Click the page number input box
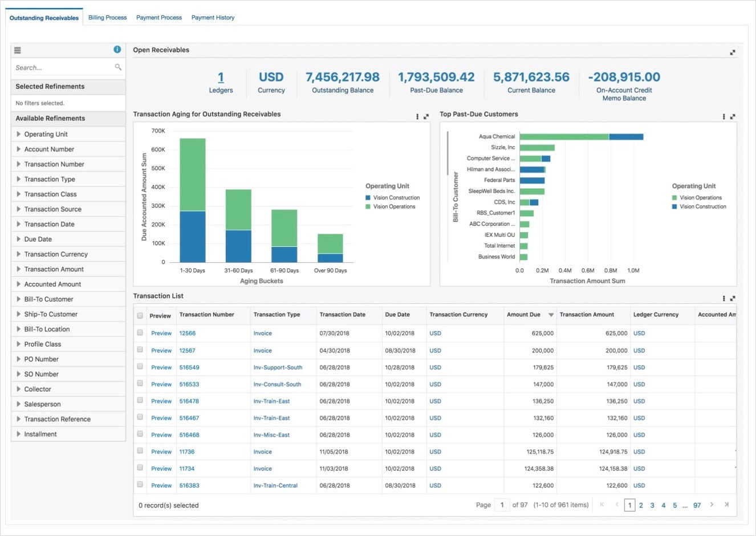The height and width of the screenshot is (536, 756). 502,505
